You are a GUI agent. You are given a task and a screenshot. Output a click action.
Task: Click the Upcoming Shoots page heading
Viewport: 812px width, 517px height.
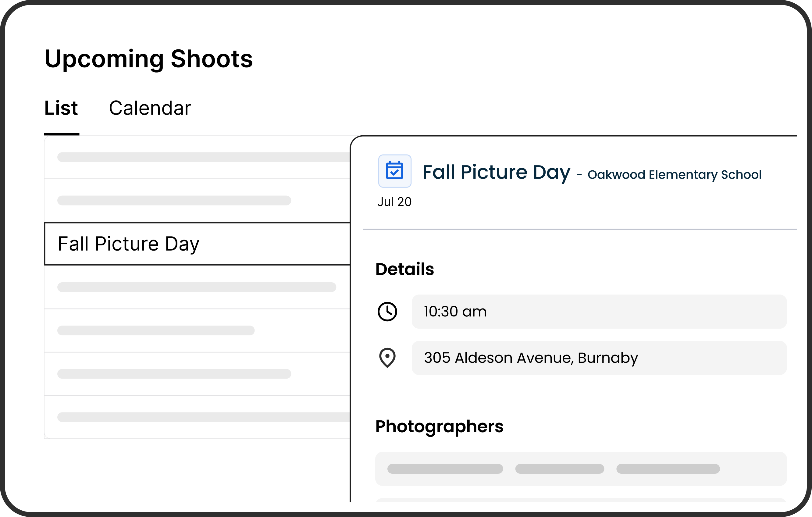148,59
